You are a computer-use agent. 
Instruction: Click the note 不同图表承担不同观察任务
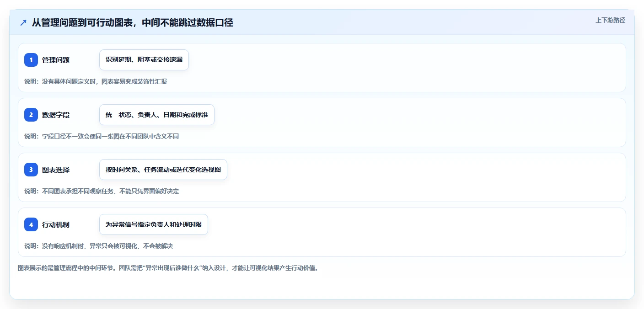pyautogui.click(x=102, y=191)
